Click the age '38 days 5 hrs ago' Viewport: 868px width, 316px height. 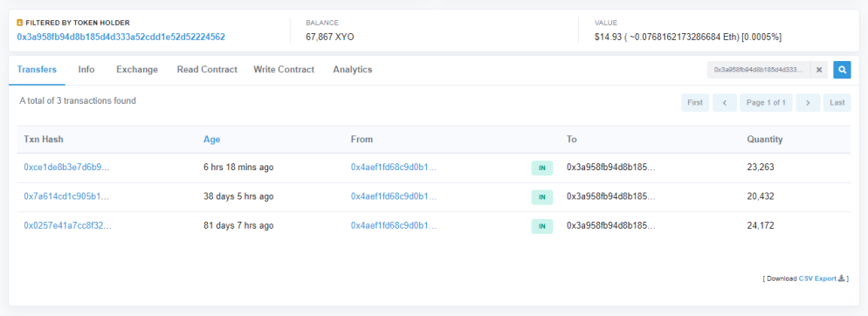(238, 196)
